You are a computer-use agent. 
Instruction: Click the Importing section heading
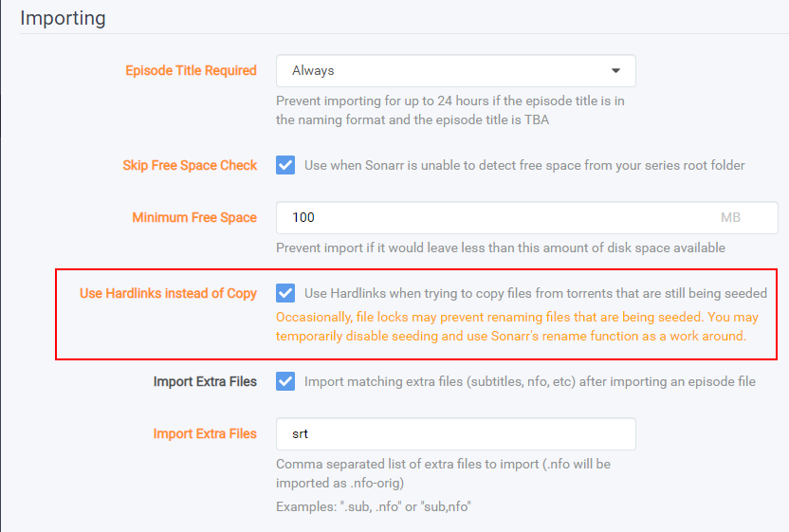(x=63, y=18)
